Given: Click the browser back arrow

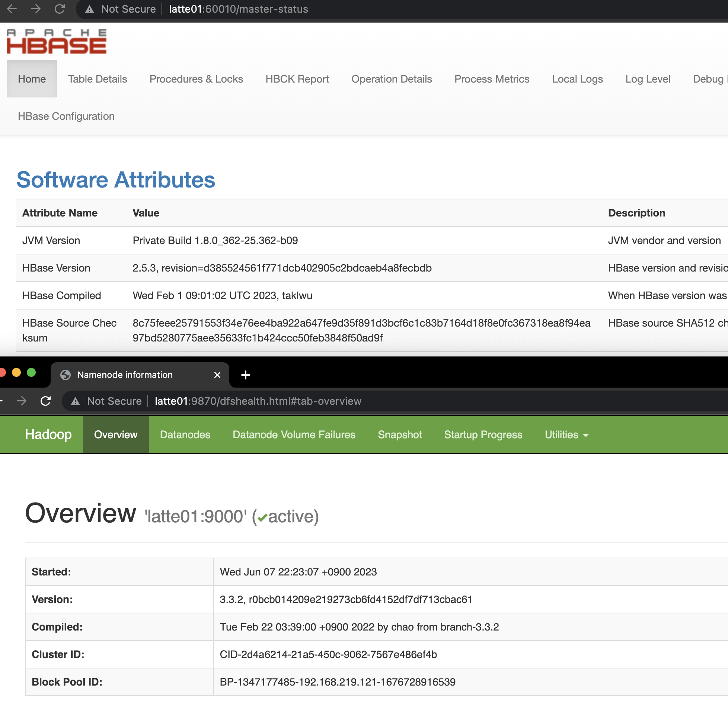Looking at the screenshot, I should 12,9.
